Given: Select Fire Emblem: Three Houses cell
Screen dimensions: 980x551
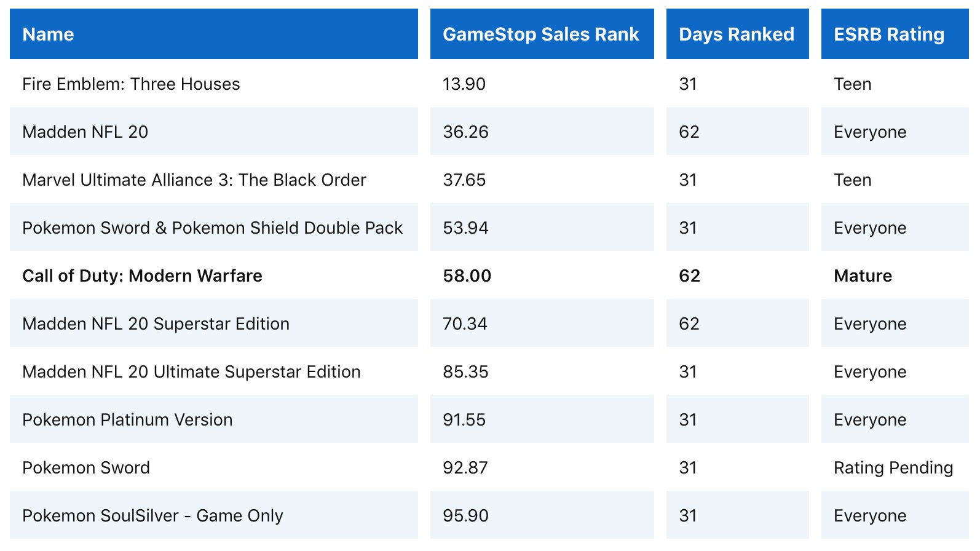Looking at the screenshot, I should click(x=131, y=84).
